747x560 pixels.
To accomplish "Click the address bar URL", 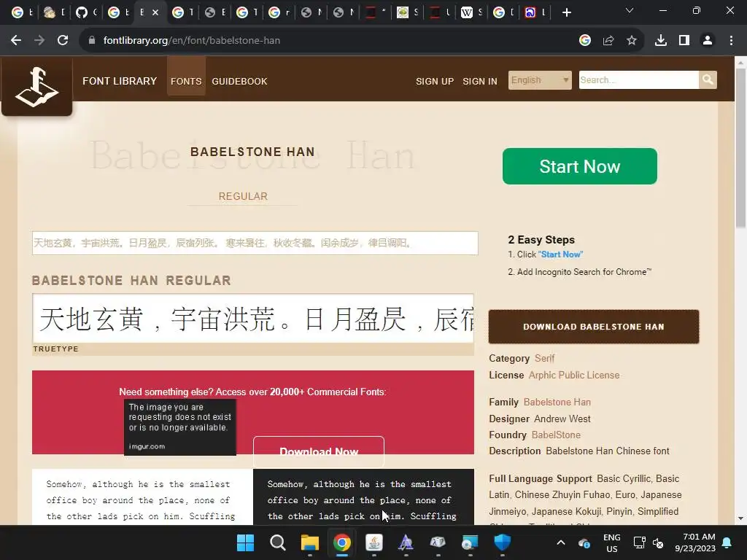I will click(192, 41).
